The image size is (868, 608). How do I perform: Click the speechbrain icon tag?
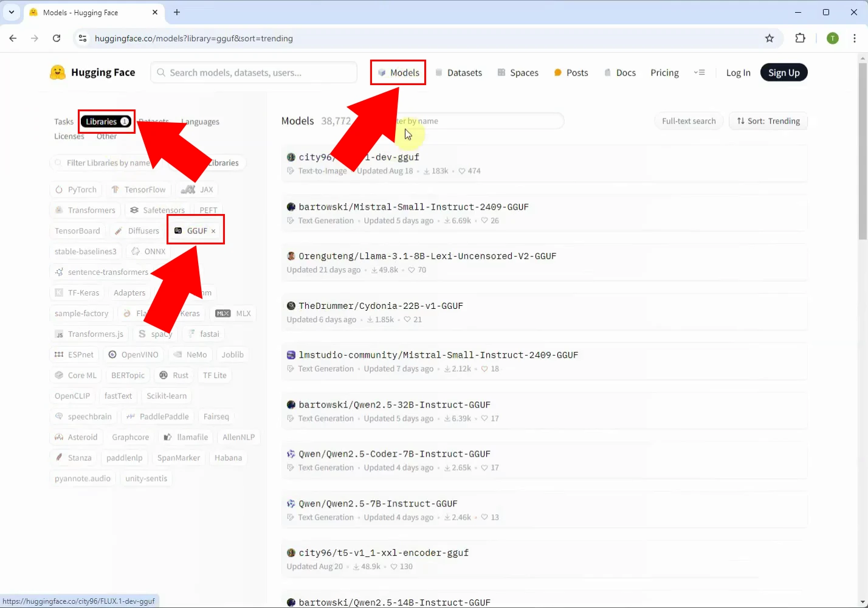(83, 417)
